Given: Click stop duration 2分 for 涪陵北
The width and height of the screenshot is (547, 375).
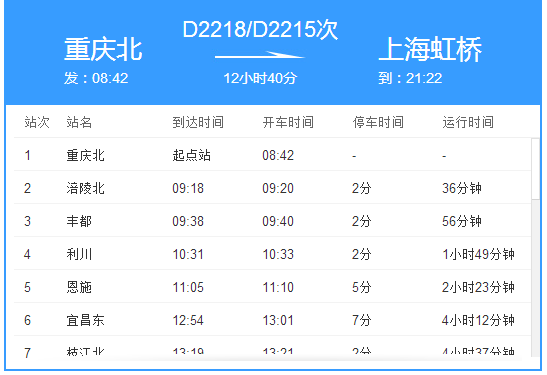Looking at the screenshot, I should [361, 188].
